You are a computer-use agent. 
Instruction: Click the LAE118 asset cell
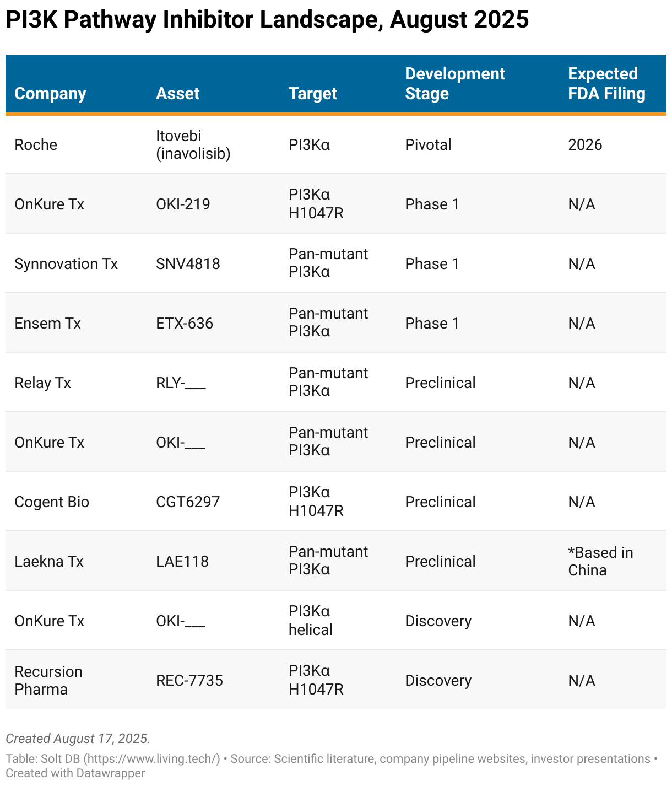pyautogui.click(x=182, y=562)
